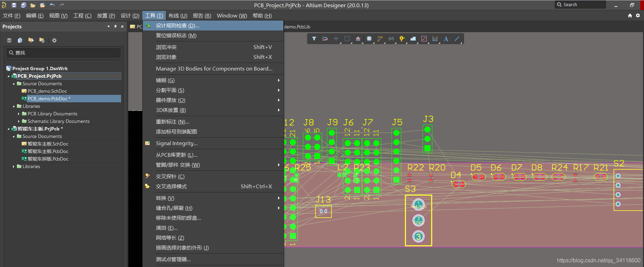
Task: Open the Window (W) menu
Action: [x=232, y=15]
